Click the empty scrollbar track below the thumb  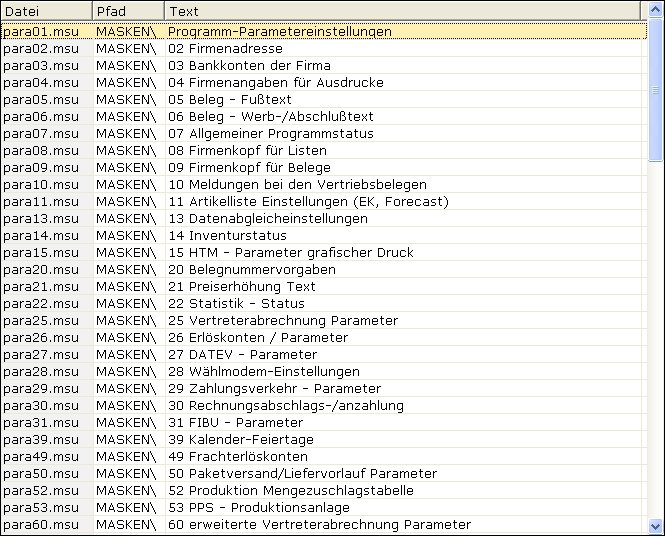656,340
